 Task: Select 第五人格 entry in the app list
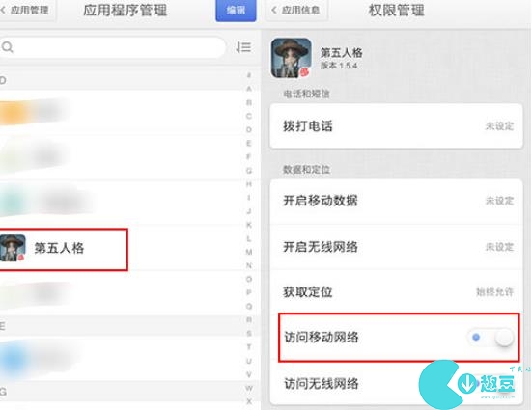(63, 249)
